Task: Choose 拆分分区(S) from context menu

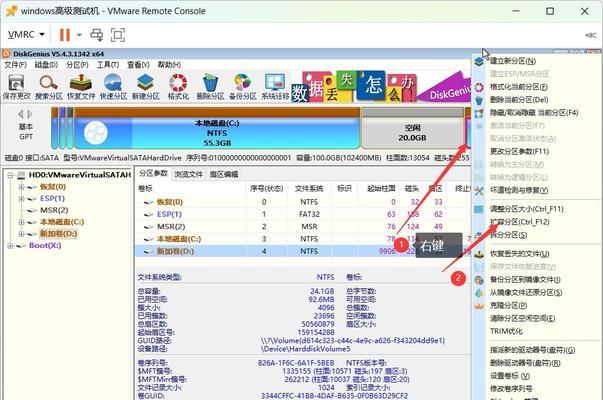Action: pyautogui.click(x=508, y=235)
